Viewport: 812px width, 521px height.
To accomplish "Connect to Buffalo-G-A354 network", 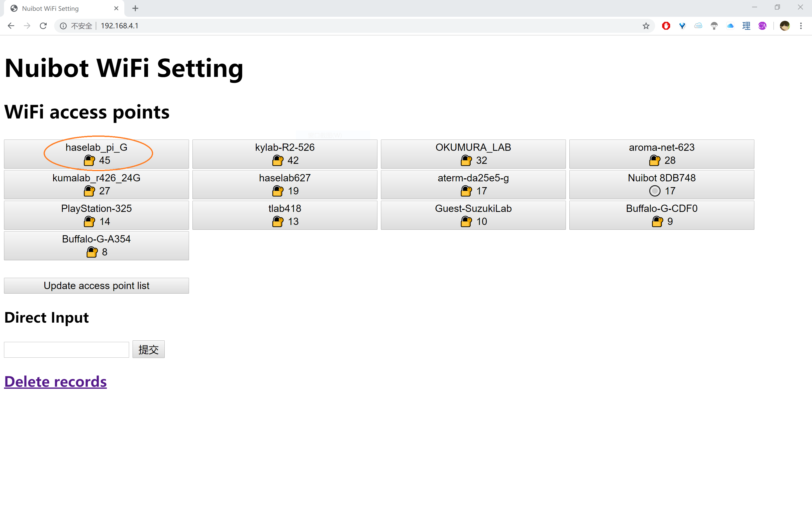I will 96,245.
